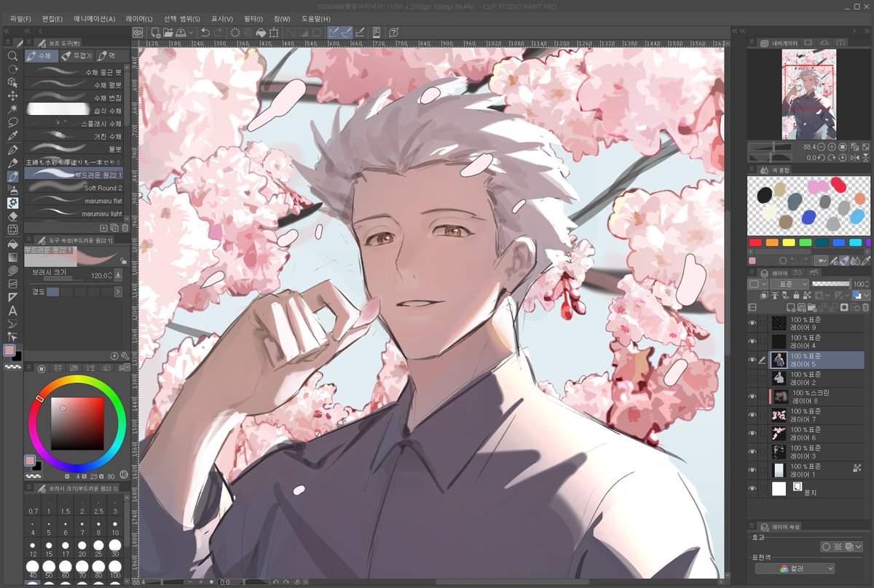874x588 pixels.
Task: Toggle visibility of 레이어 3
Action: point(752,451)
